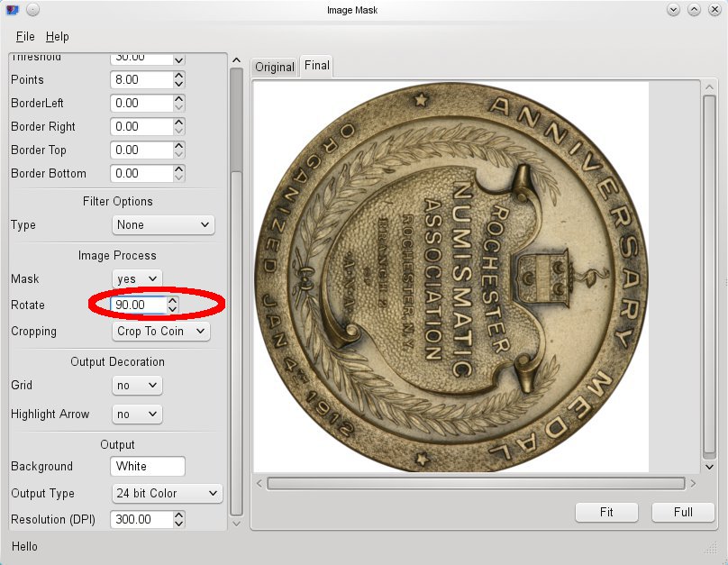Open the File menu

[x=25, y=36]
